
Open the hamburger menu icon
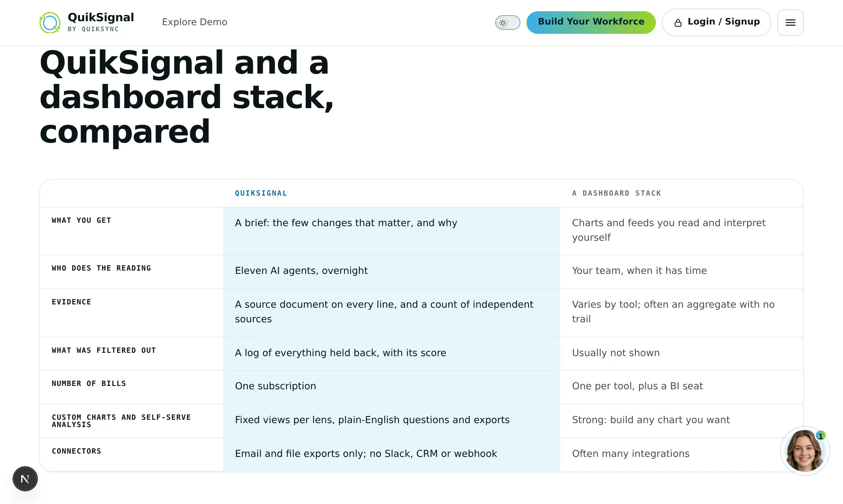click(790, 23)
